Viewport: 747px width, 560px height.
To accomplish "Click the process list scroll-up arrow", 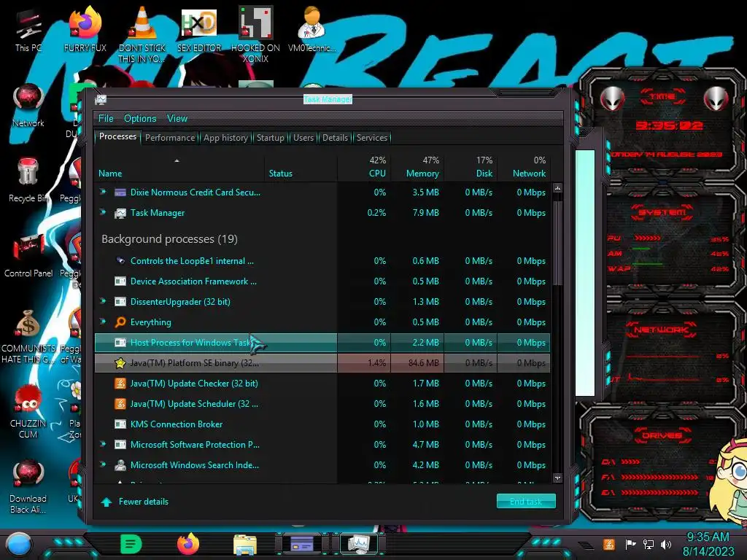I will pos(557,188).
